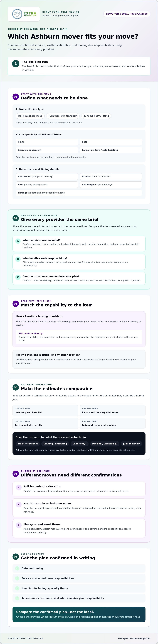This screenshot has width=158, height=644.
Task: Click the Heavy-item & local move planning pill
Action: (x=127, y=14)
